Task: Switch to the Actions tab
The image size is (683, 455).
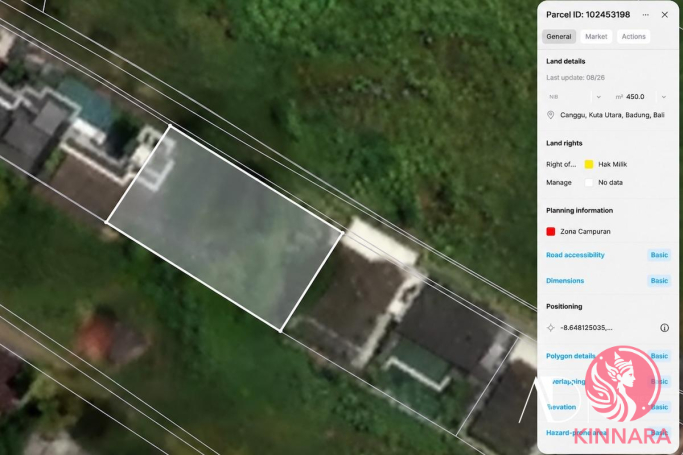Action: coord(633,37)
